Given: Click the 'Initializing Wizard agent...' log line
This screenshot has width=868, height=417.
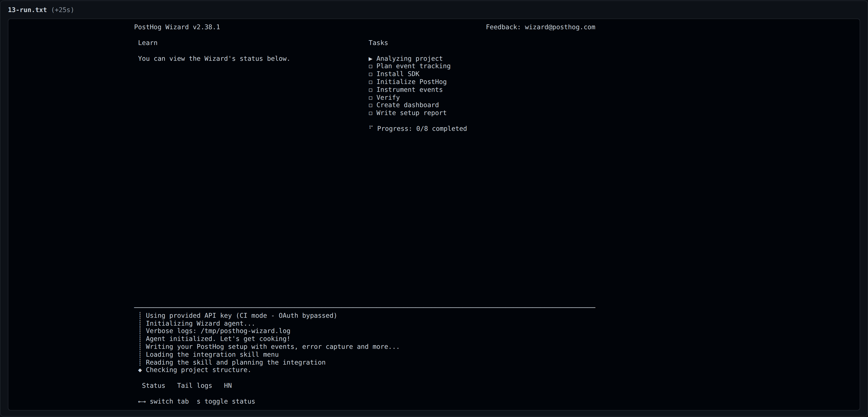Looking at the screenshot, I should tap(200, 323).
